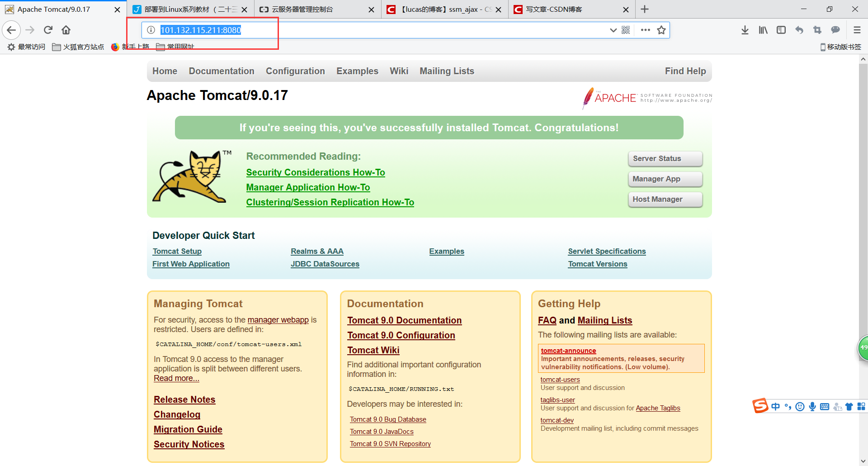Click the IME emoji smiley icon
Image resolution: width=868 pixels, height=466 pixels.
pyautogui.click(x=800, y=406)
